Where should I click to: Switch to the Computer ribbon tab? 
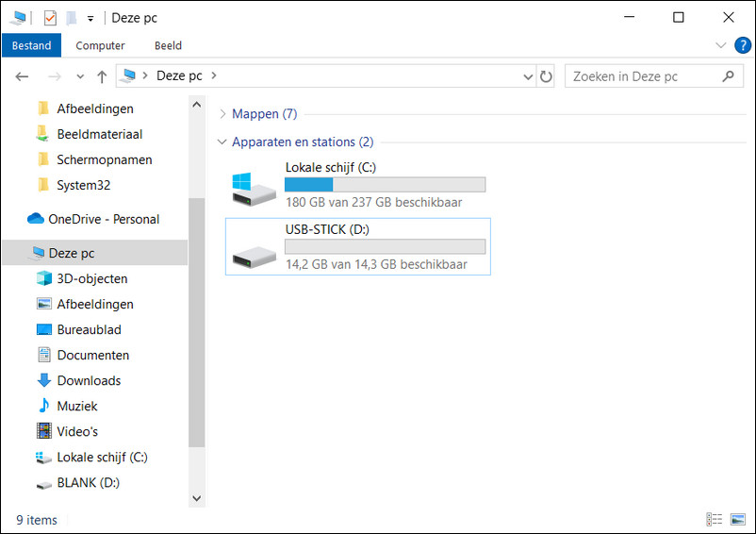[x=100, y=45]
